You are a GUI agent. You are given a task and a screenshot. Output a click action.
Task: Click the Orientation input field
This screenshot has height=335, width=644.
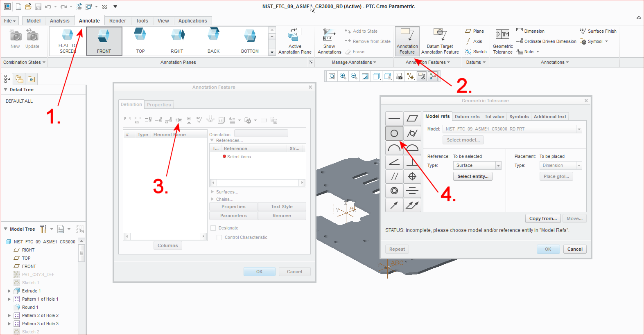[x=261, y=133]
